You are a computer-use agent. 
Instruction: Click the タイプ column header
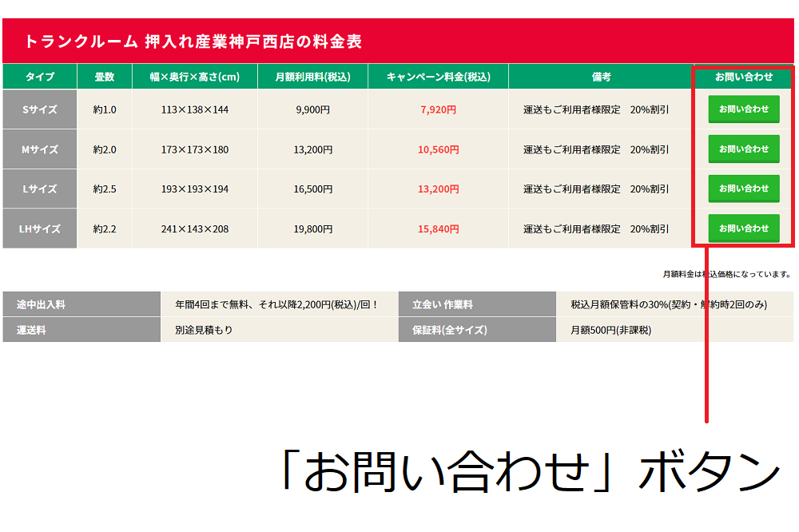(x=40, y=77)
